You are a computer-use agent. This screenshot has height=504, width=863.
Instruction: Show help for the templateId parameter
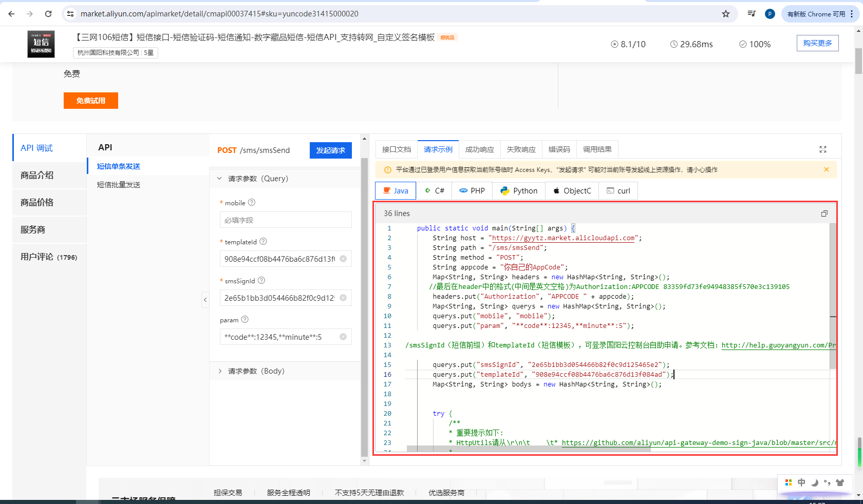pos(263,241)
